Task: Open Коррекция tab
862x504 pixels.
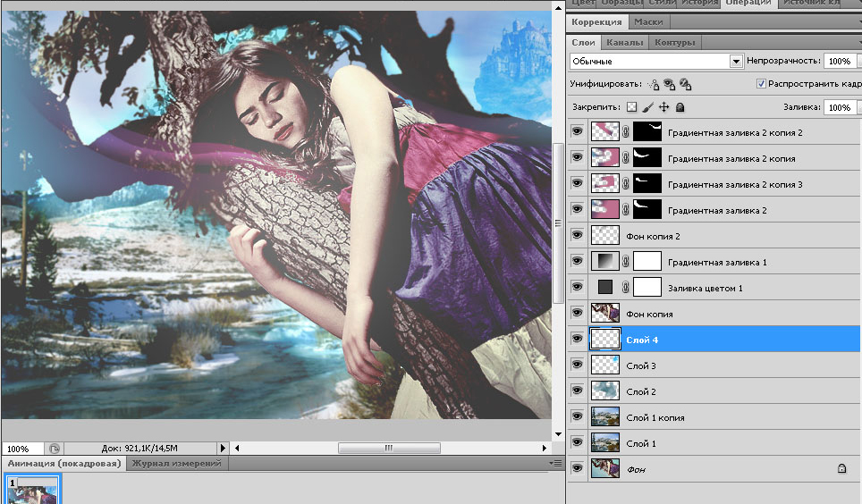Action: click(596, 22)
